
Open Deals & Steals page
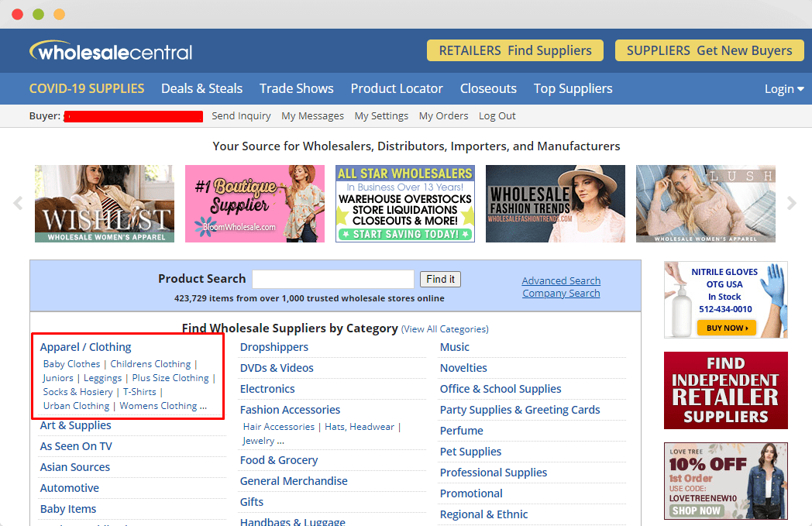(x=202, y=88)
